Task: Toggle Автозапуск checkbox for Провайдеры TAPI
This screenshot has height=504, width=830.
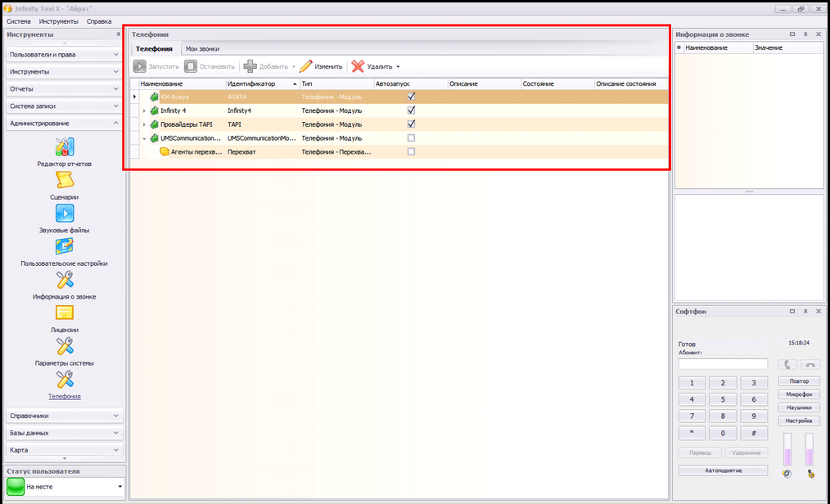Action: tap(411, 124)
